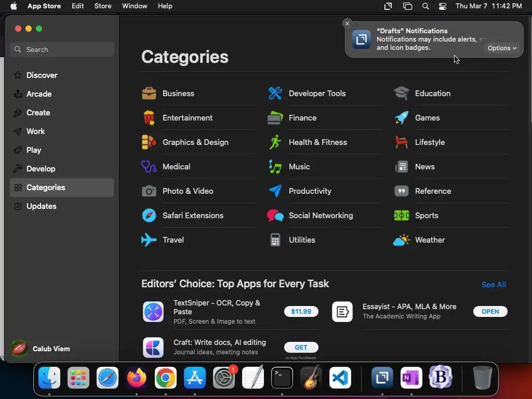Select Develop in the sidebar
The height and width of the screenshot is (399, 532).
pos(62,169)
